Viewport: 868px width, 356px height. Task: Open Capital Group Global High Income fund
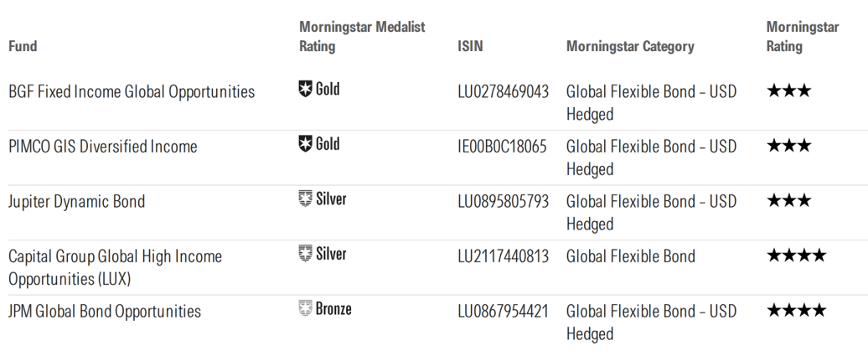(x=115, y=267)
